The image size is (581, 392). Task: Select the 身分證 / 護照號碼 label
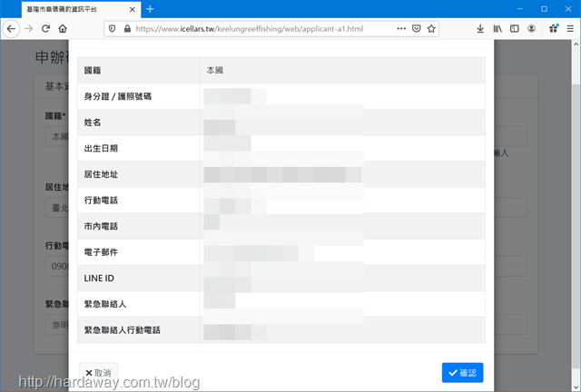(x=117, y=96)
